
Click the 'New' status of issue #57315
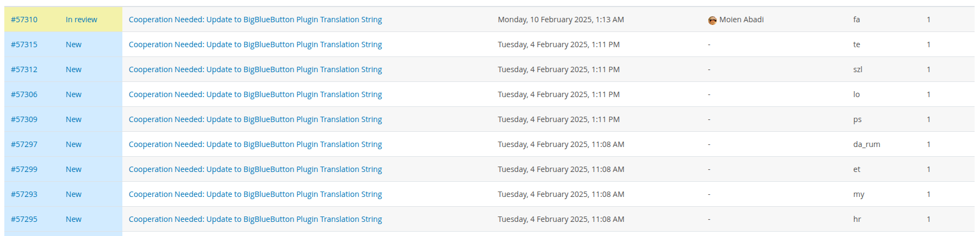click(74, 44)
